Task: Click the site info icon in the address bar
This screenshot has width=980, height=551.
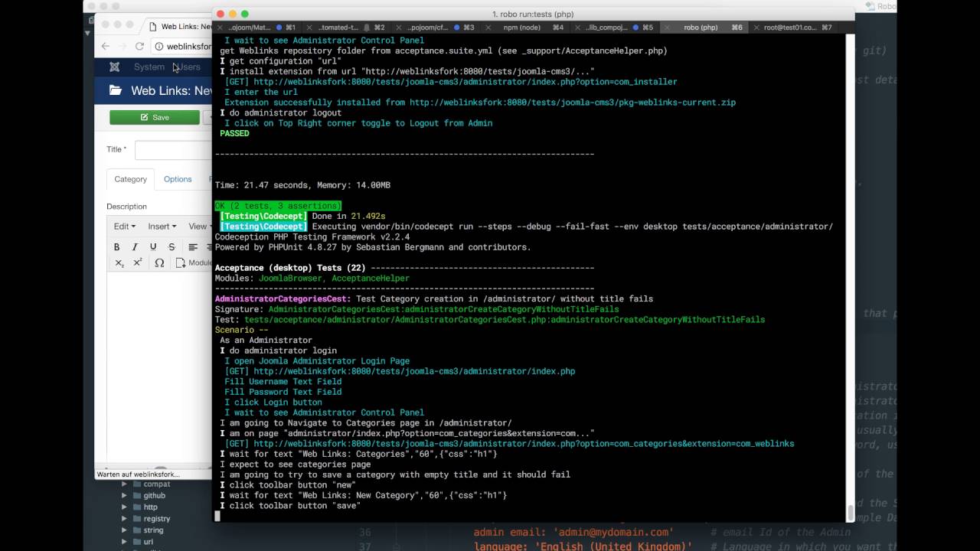Action: (x=159, y=47)
